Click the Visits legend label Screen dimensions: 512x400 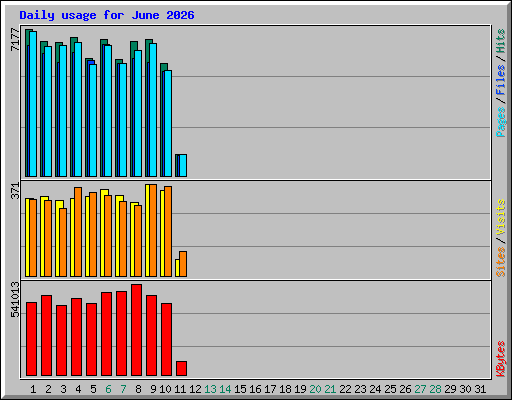[501, 217]
